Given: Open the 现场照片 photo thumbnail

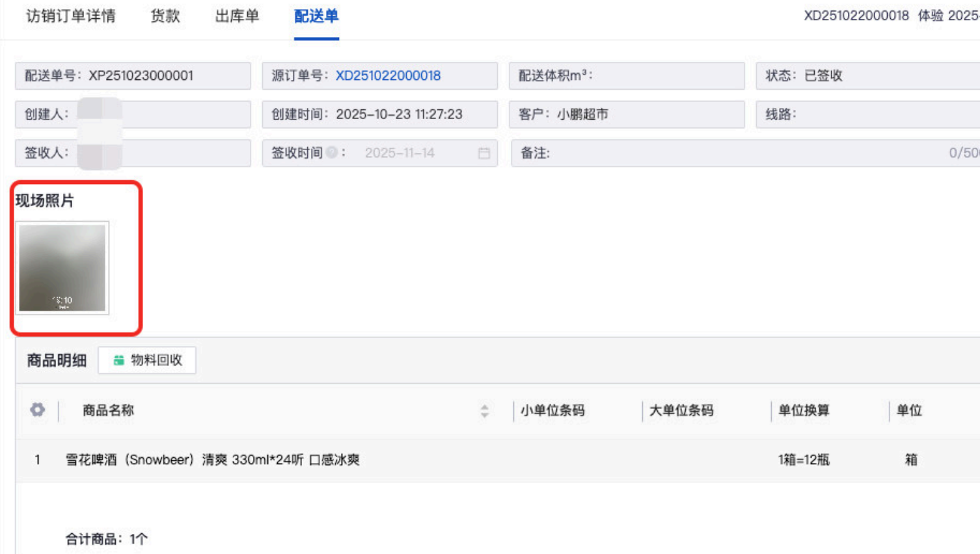Looking at the screenshot, I should coord(62,268).
